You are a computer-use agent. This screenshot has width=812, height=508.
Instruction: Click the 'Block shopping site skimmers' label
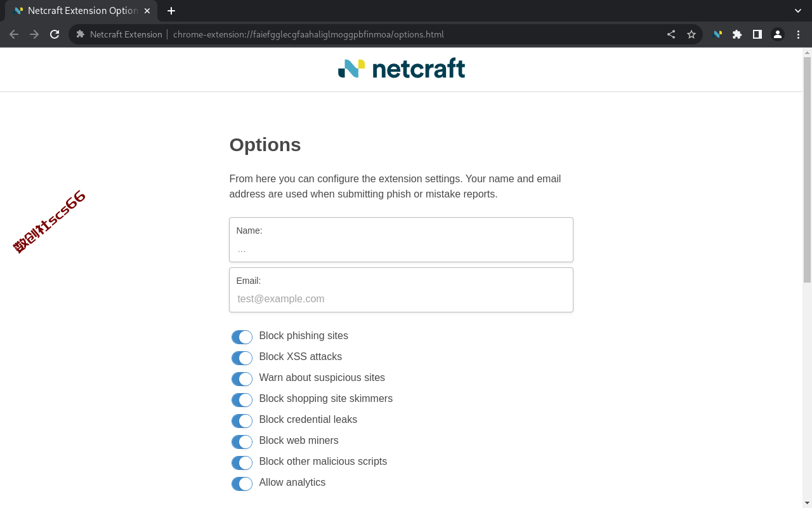325,398
